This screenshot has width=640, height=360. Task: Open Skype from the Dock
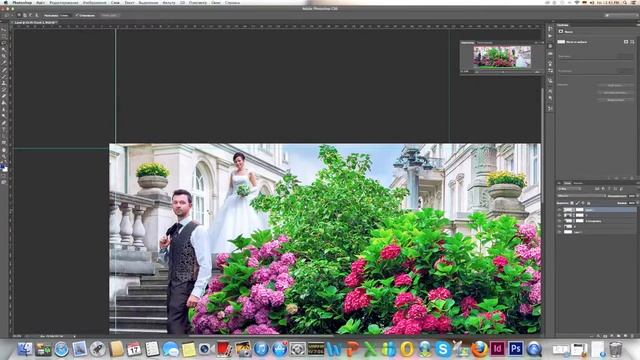pyautogui.click(x=442, y=349)
